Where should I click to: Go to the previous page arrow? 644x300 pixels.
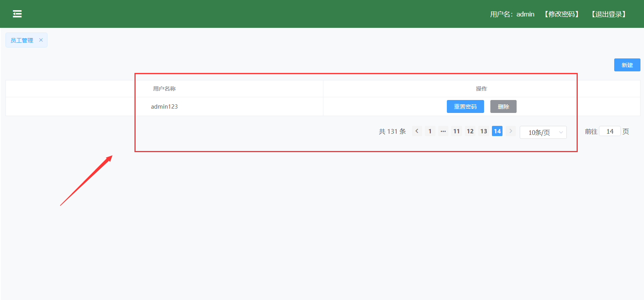click(417, 131)
